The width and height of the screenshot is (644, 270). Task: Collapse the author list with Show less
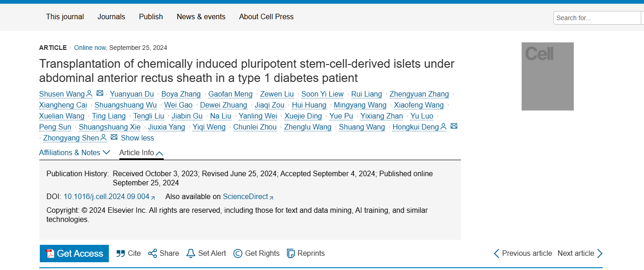click(137, 138)
